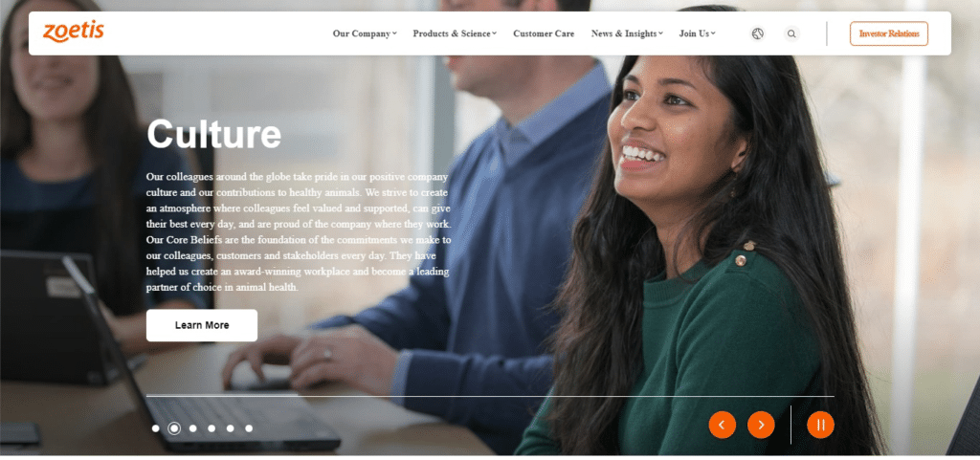Expand the Our Company menu
The height and width of the screenshot is (460, 980).
(365, 33)
